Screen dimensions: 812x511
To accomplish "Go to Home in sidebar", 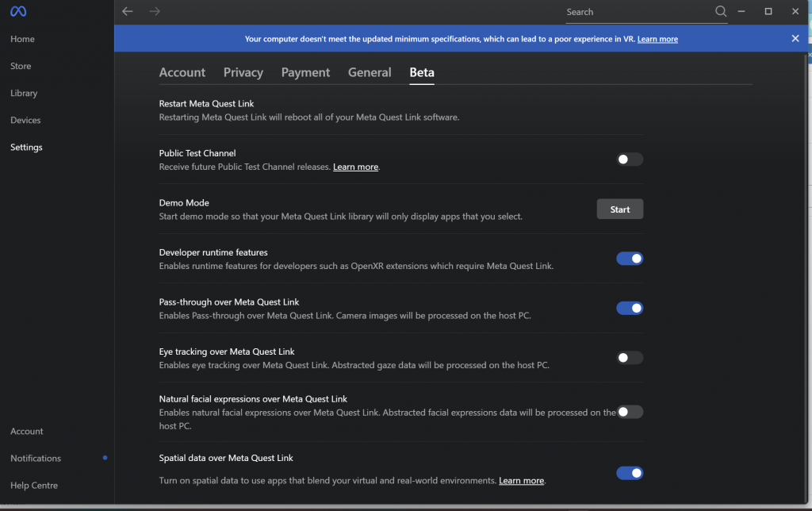I will tap(22, 39).
